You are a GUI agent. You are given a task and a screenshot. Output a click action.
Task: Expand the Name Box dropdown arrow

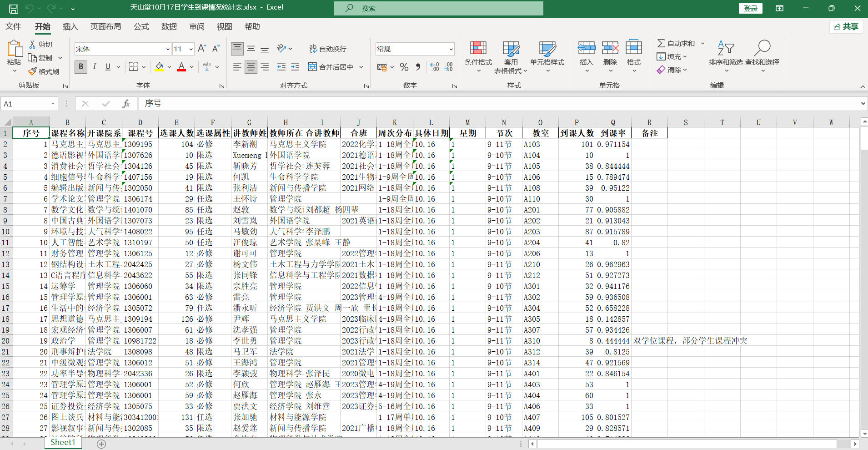[53, 104]
